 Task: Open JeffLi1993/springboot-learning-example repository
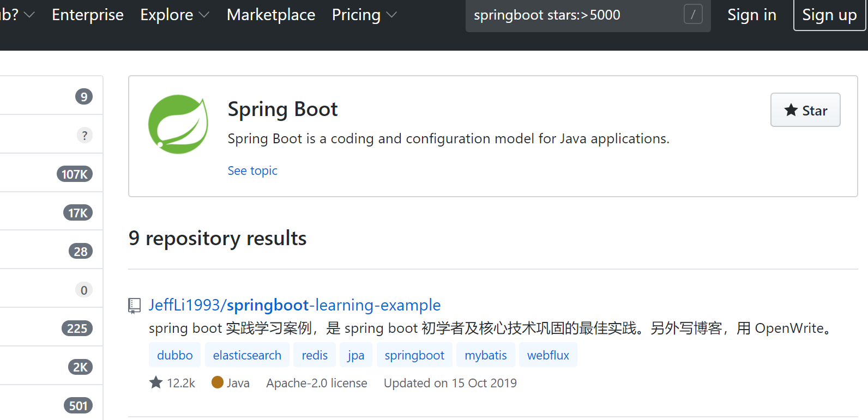[294, 305]
